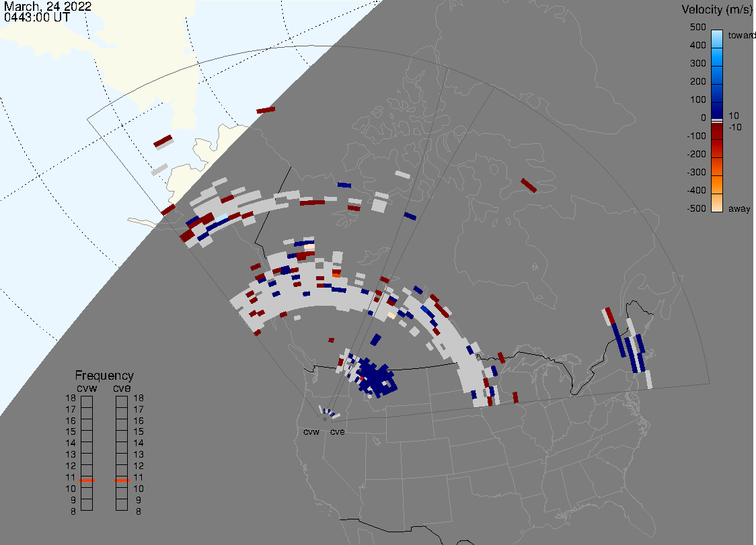Click the dense blue echo cluster near the border
This screenshot has height=545, width=756.
pos(377,378)
